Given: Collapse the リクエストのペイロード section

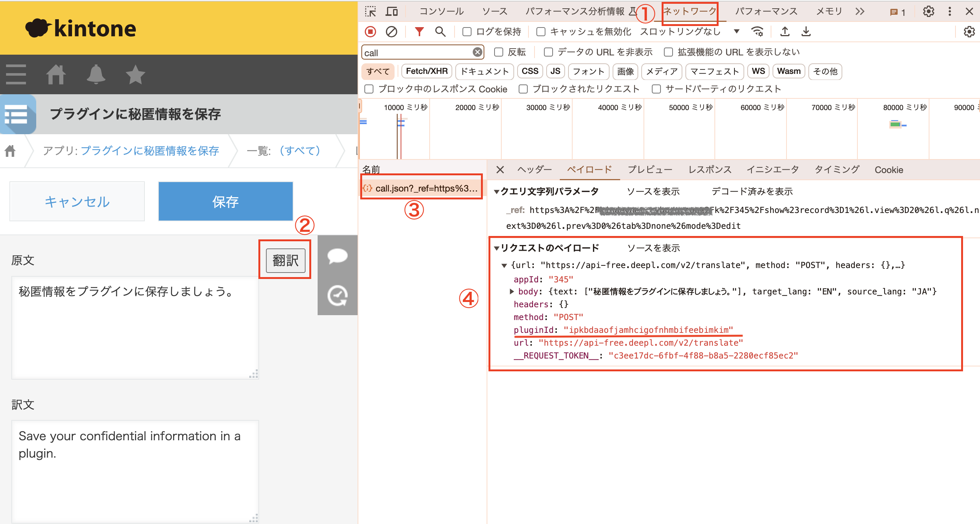Looking at the screenshot, I should [x=496, y=249].
